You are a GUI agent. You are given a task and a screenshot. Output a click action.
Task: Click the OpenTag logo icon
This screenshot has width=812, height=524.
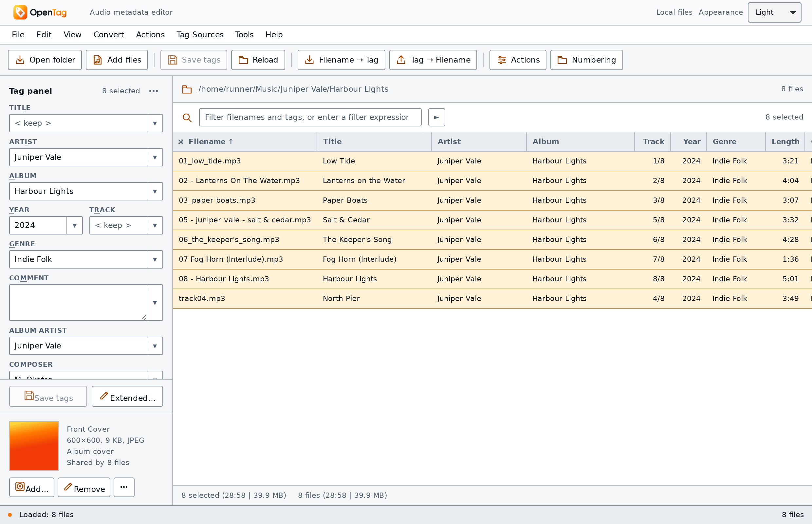(20, 12)
